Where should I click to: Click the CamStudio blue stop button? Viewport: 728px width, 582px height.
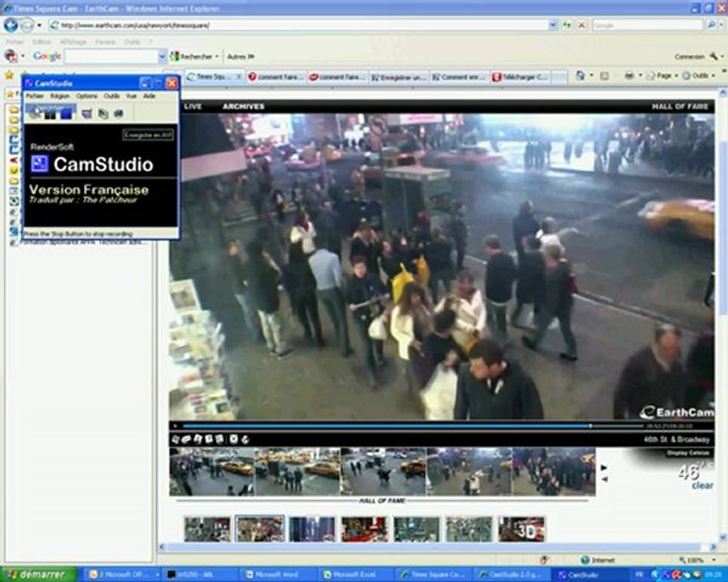(66, 113)
